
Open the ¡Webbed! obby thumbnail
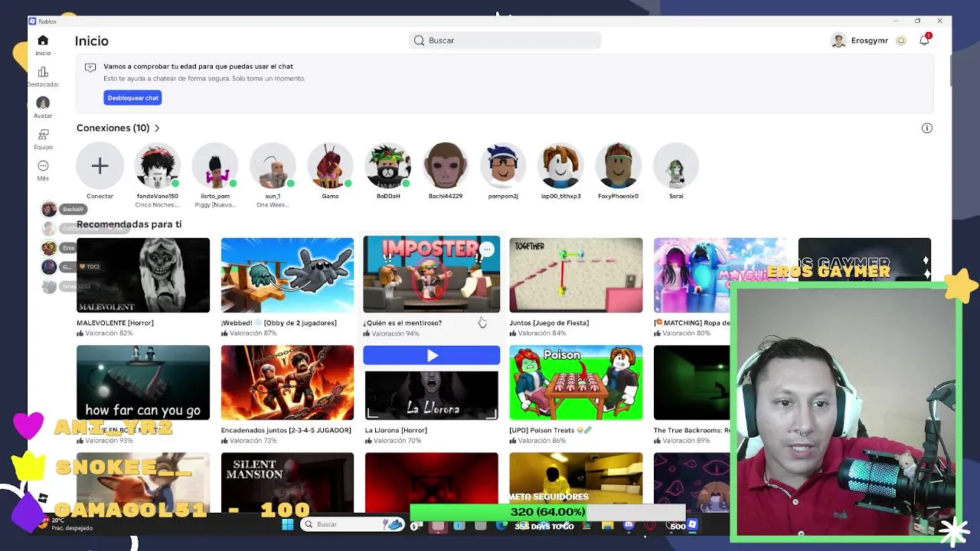click(287, 275)
